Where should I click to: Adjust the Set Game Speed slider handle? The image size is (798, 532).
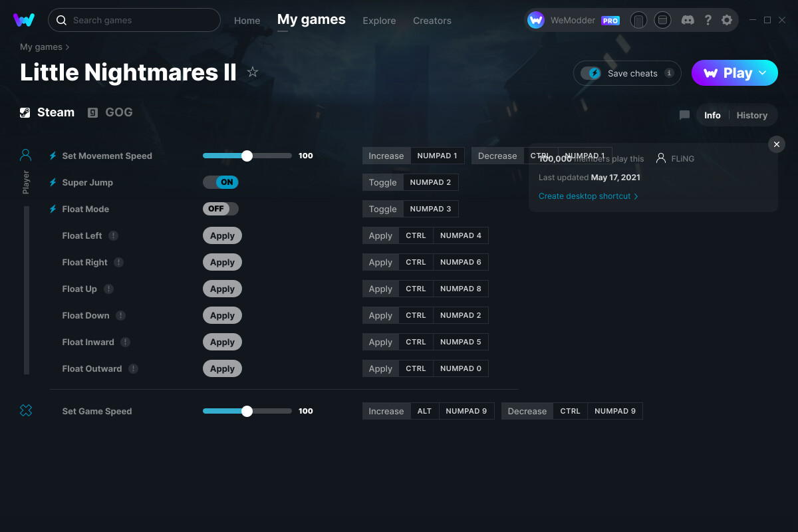(x=247, y=411)
